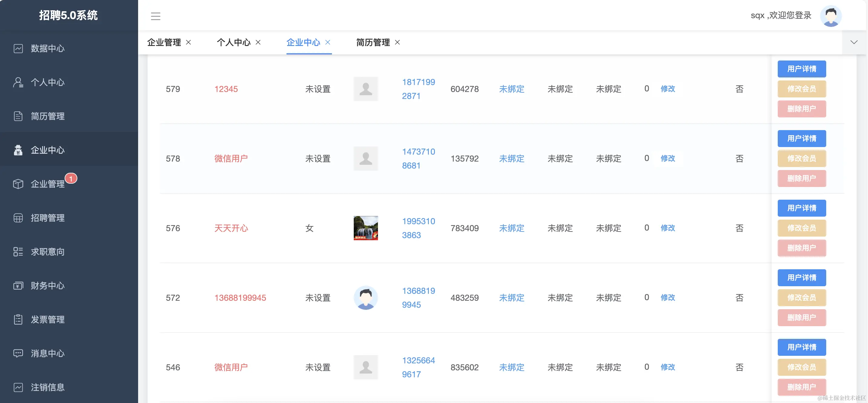
Task: Open the 求职意向 list icon
Action: [x=18, y=252]
